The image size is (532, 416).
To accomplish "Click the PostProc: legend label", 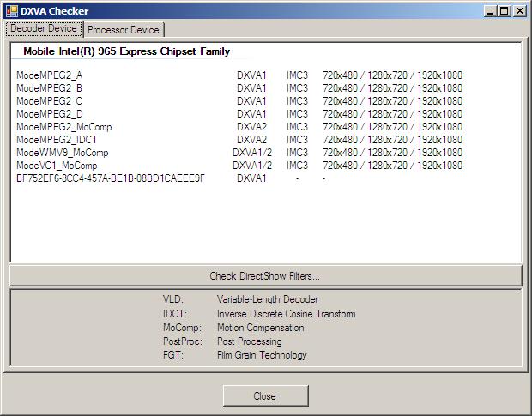I will click(183, 341).
